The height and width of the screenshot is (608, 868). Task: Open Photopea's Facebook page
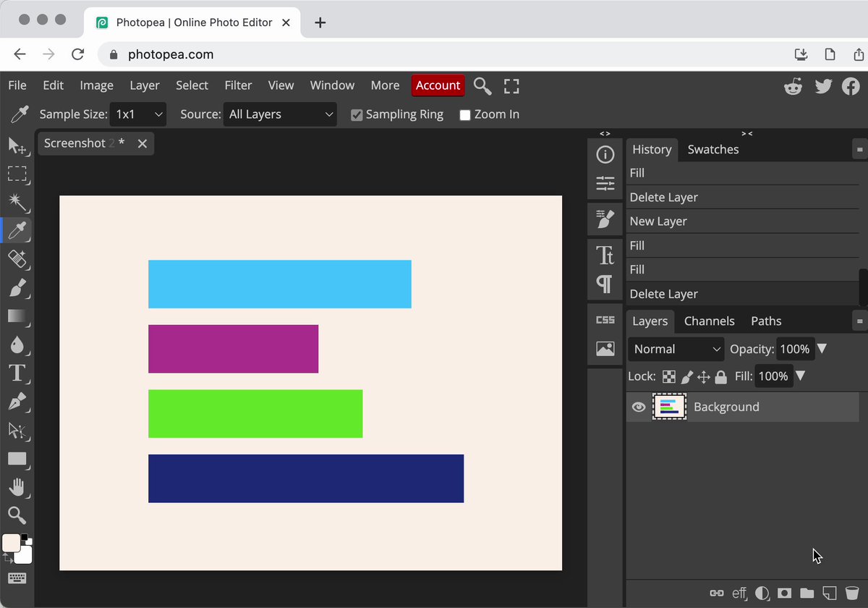[x=851, y=86]
